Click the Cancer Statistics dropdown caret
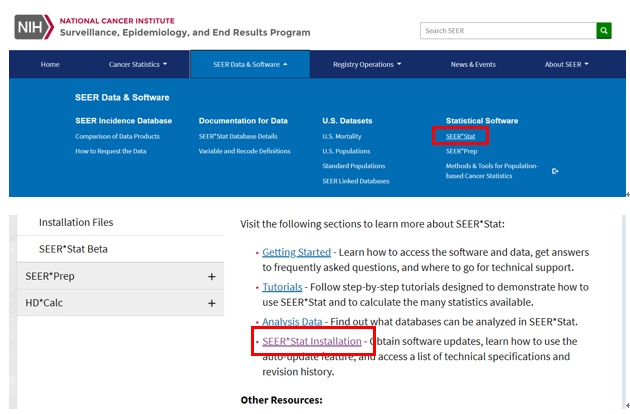 tap(165, 64)
